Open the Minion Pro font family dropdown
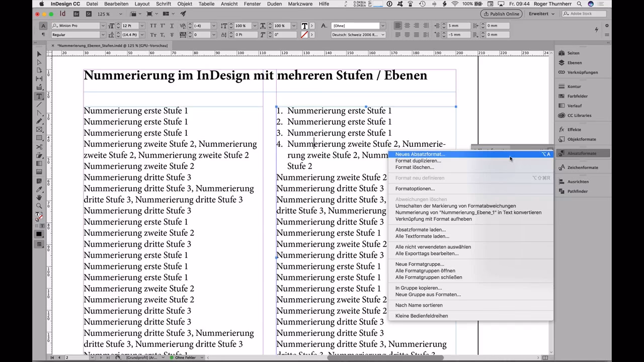Image resolution: width=644 pixels, height=362 pixels. tap(103, 26)
